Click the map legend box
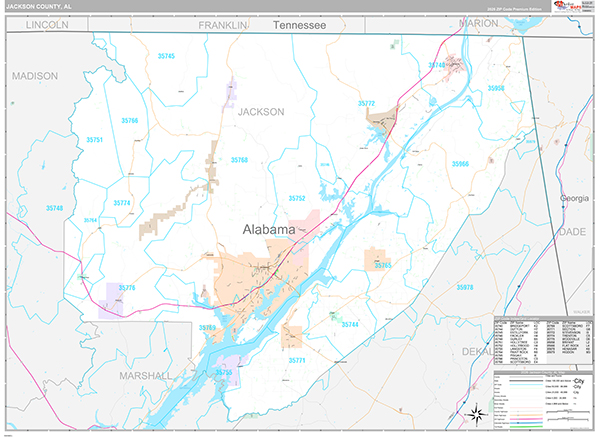600x437 pixels. 543,400
